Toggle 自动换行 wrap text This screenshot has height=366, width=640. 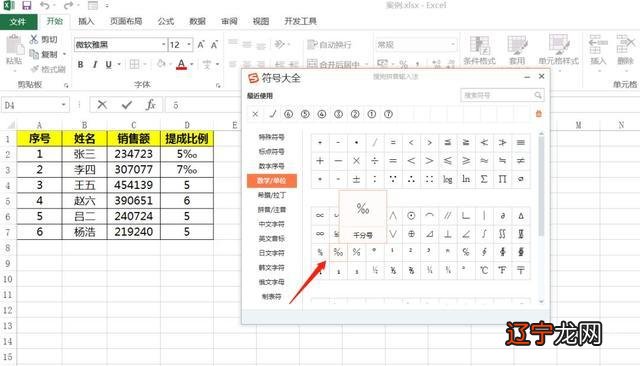point(329,44)
